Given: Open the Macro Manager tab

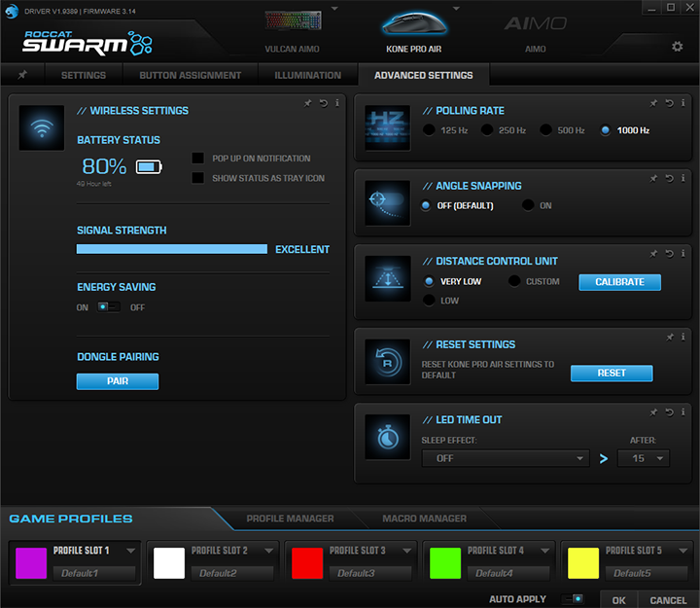Looking at the screenshot, I should point(424,519).
